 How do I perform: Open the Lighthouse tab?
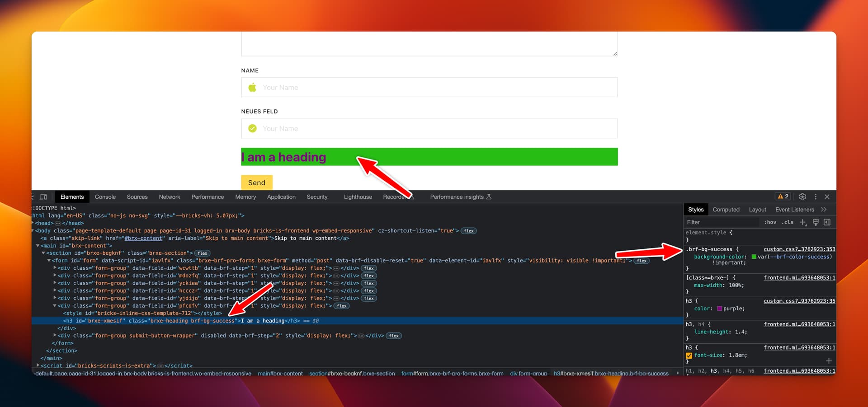tap(358, 197)
